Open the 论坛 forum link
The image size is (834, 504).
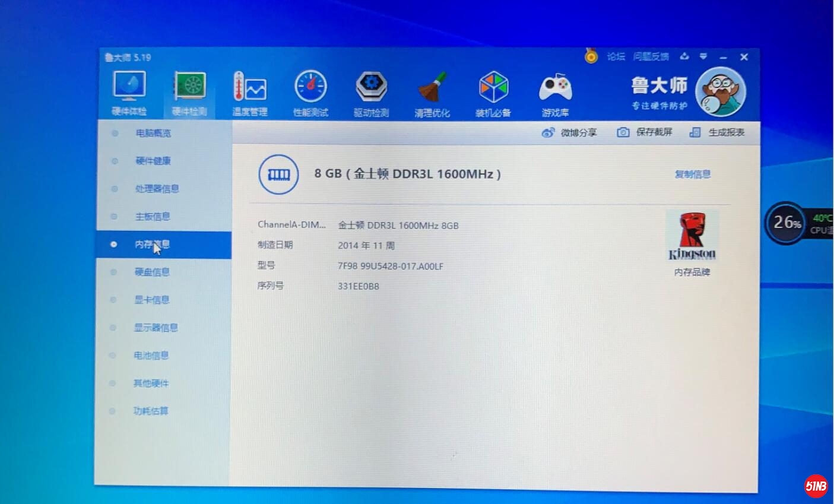[x=616, y=56]
